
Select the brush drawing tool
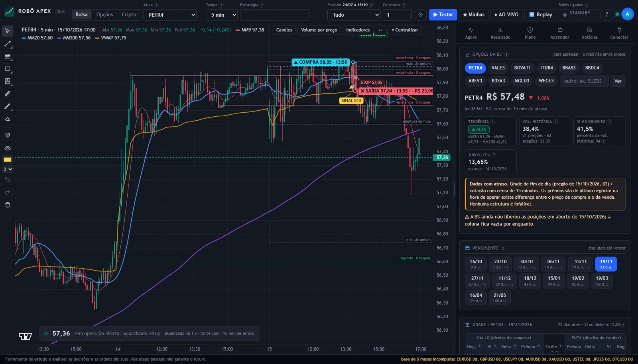[8, 106]
